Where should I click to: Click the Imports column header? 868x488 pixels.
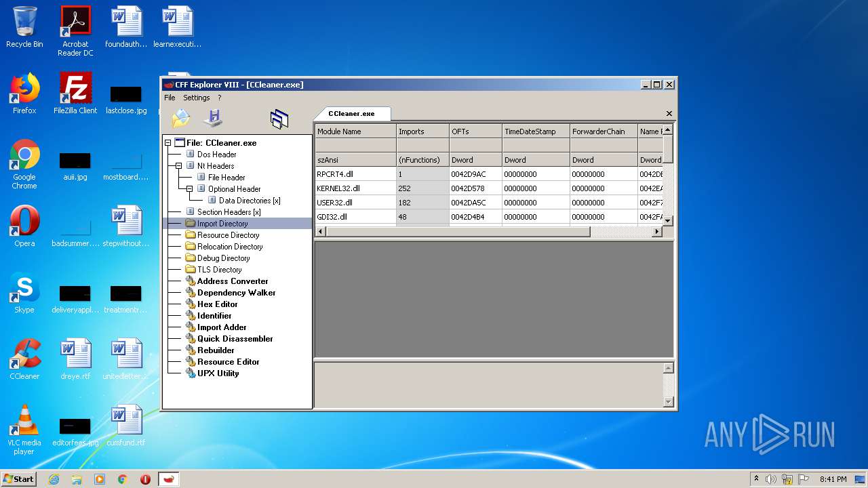pos(422,131)
